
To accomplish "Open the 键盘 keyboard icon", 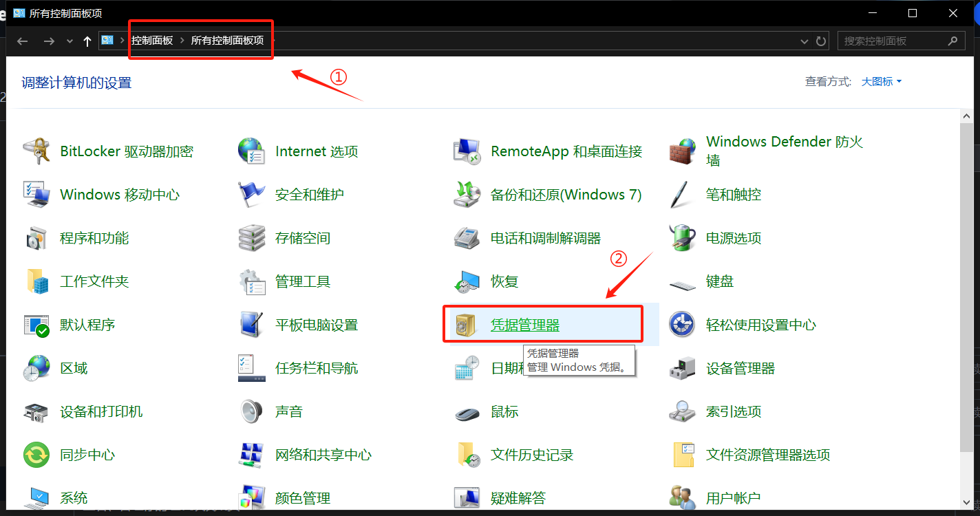I will [x=682, y=284].
